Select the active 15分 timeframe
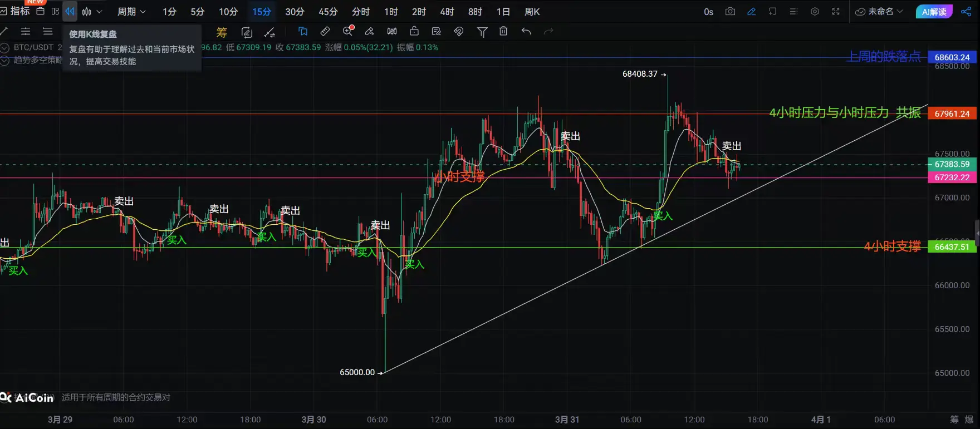 [262, 12]
